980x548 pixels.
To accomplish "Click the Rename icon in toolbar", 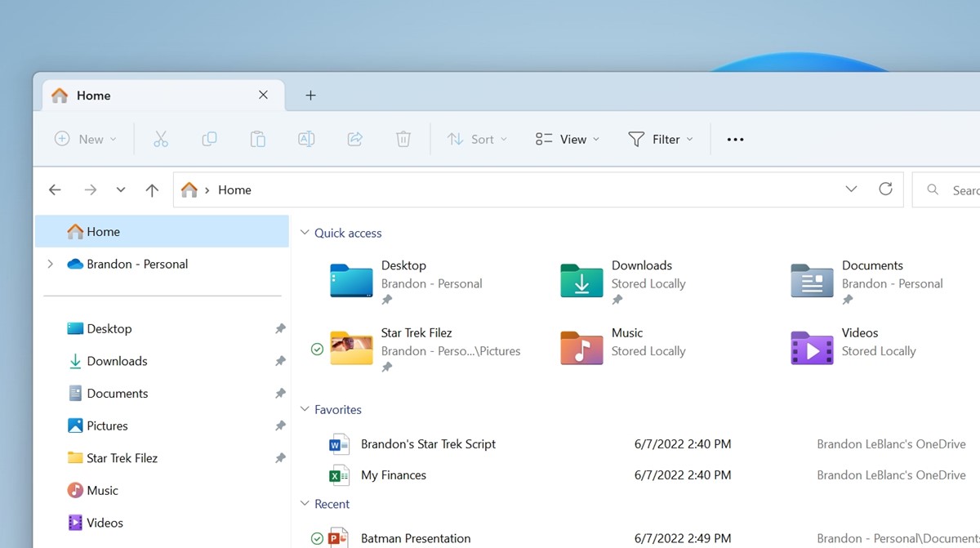I will (306, 140).
